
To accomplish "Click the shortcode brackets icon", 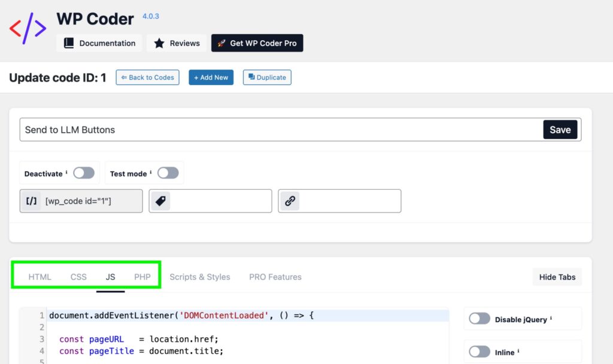I will pos(31,201).
